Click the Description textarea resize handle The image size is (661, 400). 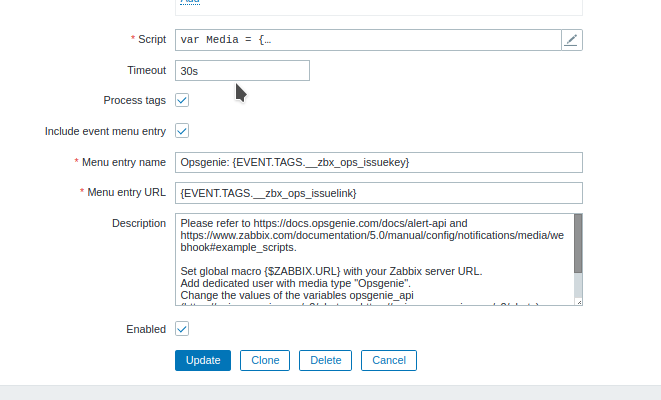579,302
